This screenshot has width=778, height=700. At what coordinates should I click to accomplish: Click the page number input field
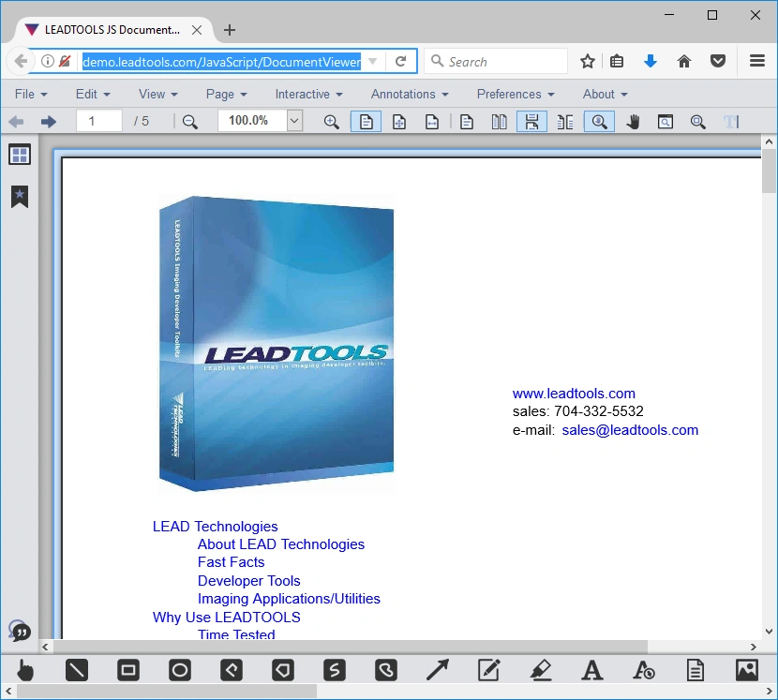coord(99,121)
